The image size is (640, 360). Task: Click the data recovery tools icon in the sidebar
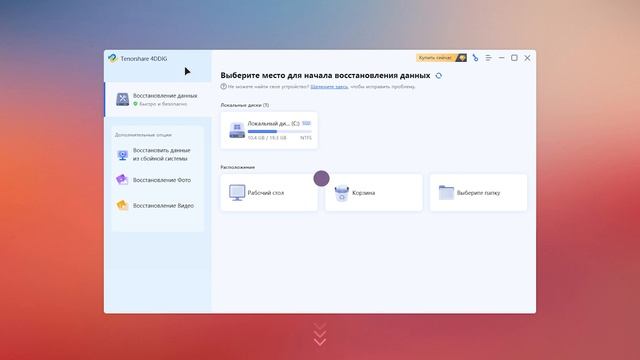pos(122,99)
